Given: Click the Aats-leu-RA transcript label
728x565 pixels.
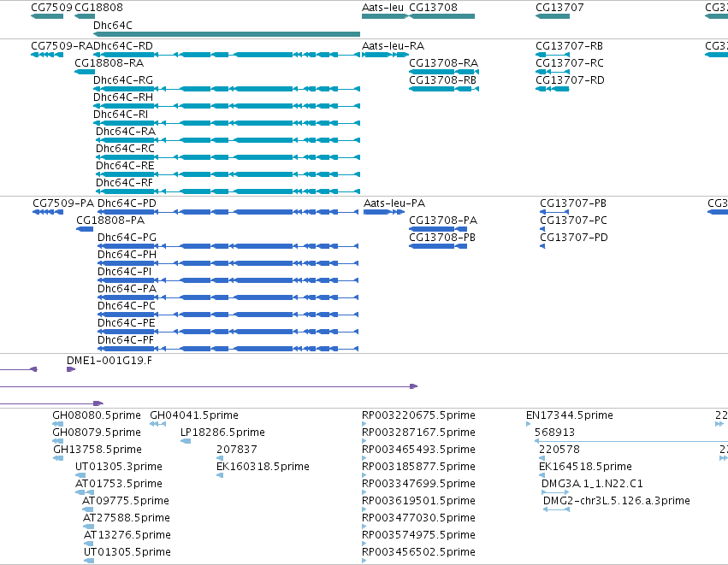Looking at the screenshot, I should click(393, 46).
